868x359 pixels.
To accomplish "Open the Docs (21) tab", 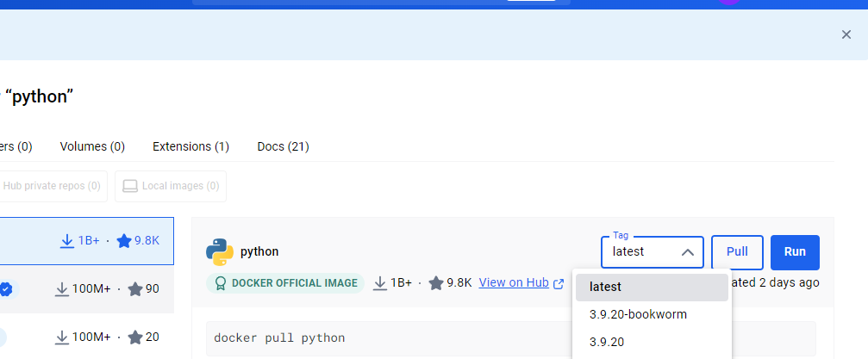I will pos(283,146).
